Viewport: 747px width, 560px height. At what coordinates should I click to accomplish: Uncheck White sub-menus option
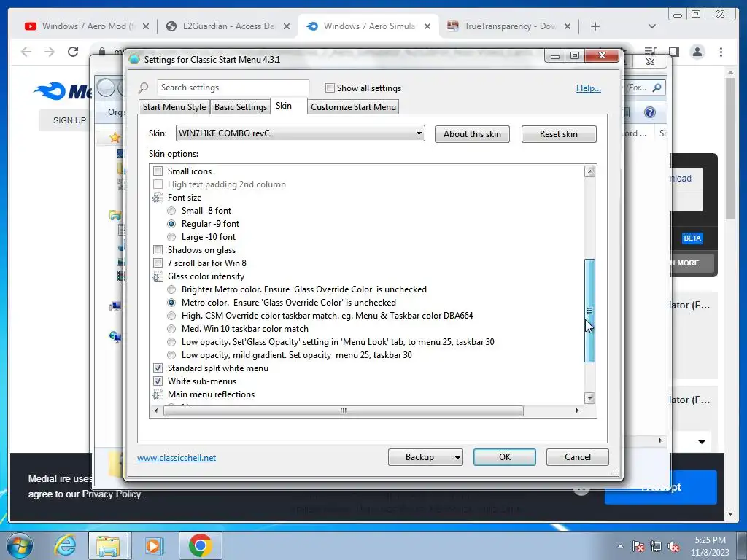point(158,381)
